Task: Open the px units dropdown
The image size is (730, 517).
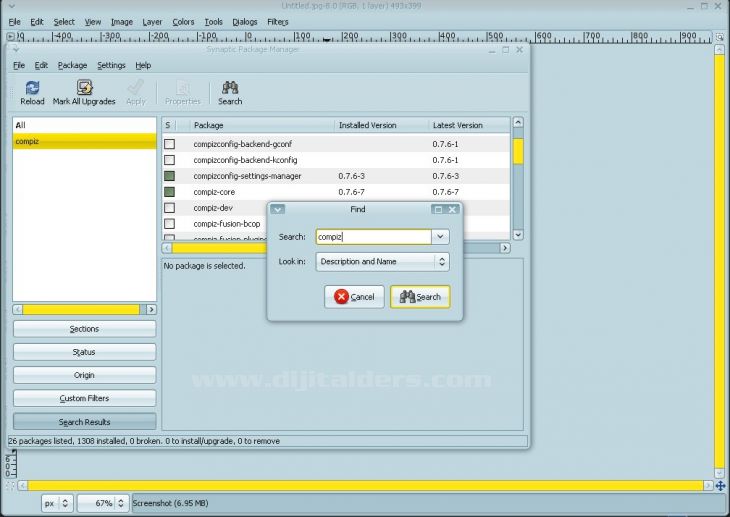Action: coord(66,503)
